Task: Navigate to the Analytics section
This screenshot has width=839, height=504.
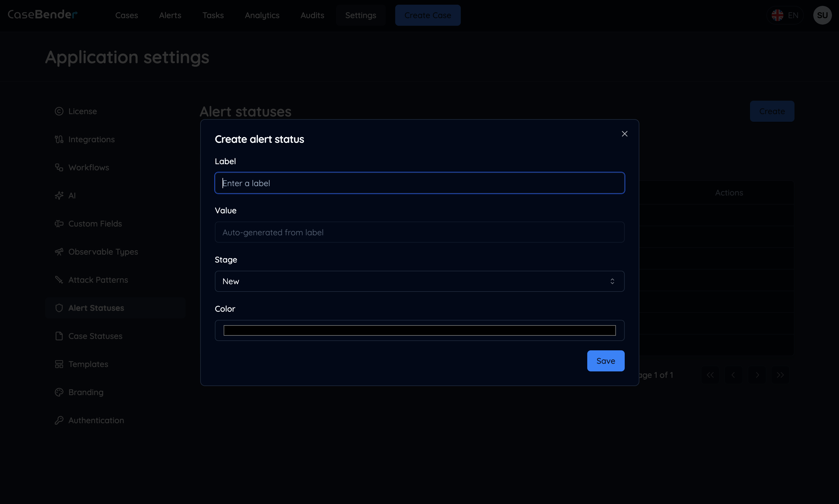Action: click(x=262, y=15)
